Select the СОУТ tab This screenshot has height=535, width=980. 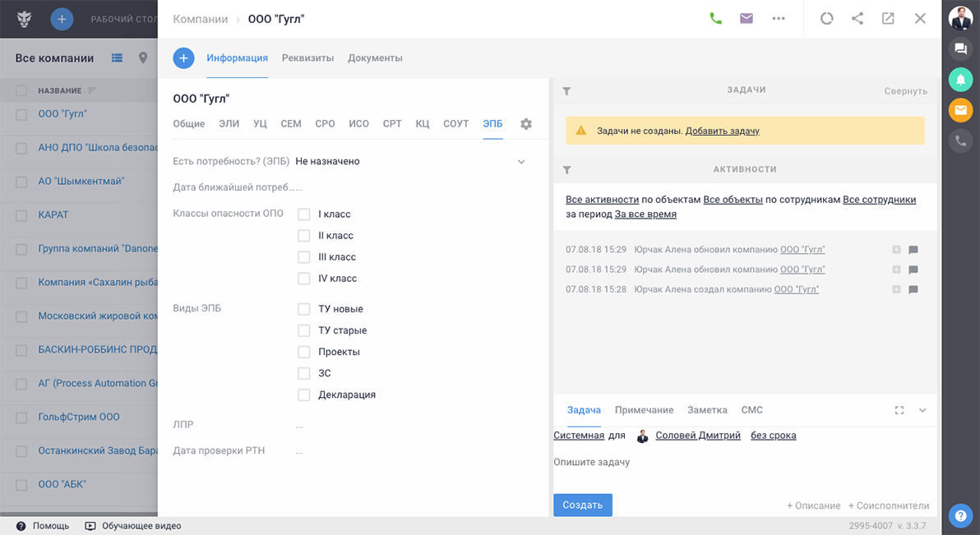coord(455,124)
